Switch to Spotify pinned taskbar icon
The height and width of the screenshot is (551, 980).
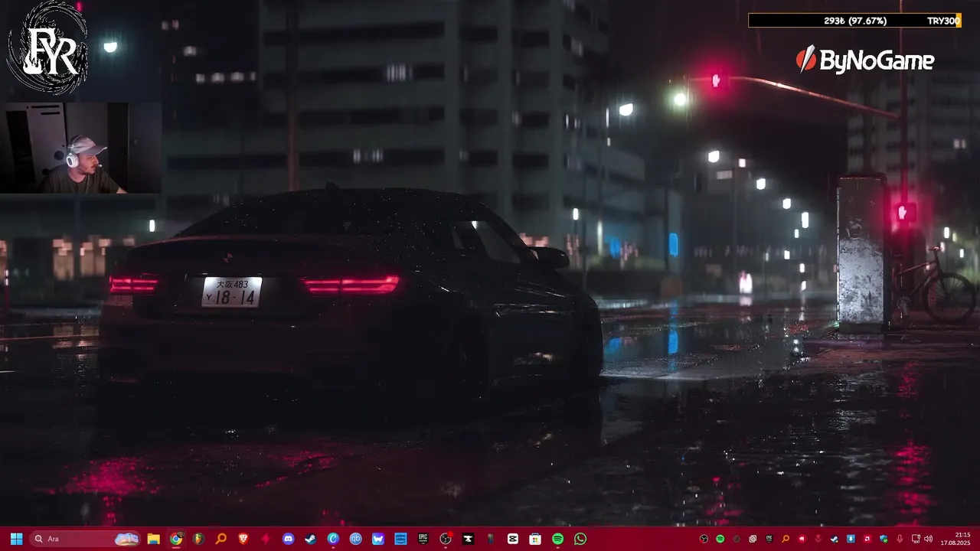[x=557, y=539]
